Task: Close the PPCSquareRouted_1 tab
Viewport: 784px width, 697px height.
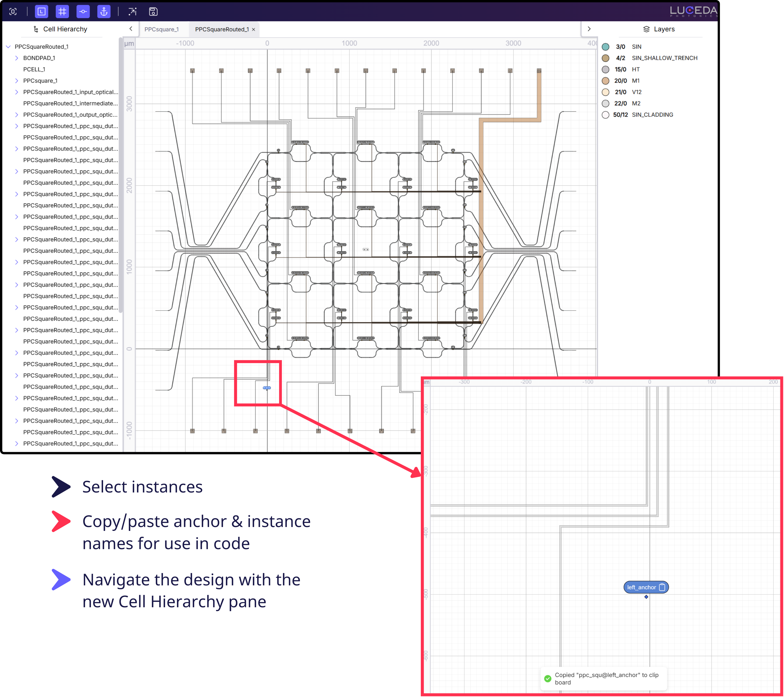Action: click(253, 29)
